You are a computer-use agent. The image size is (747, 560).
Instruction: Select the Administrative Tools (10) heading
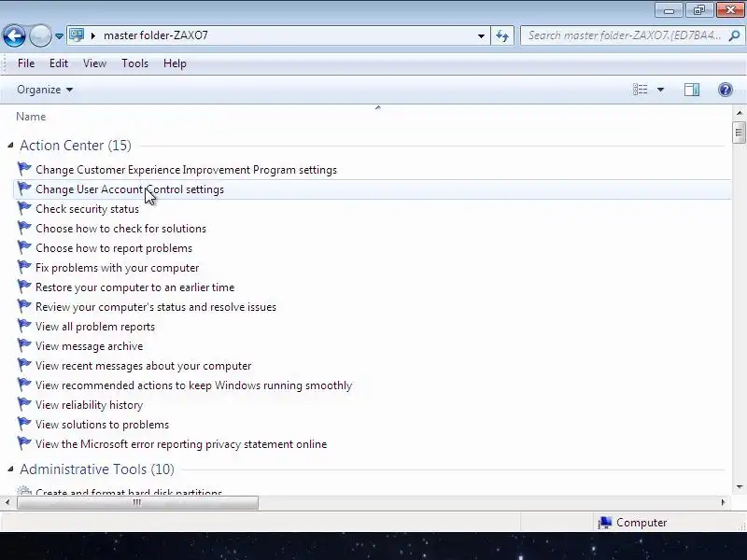pos(97,469)
